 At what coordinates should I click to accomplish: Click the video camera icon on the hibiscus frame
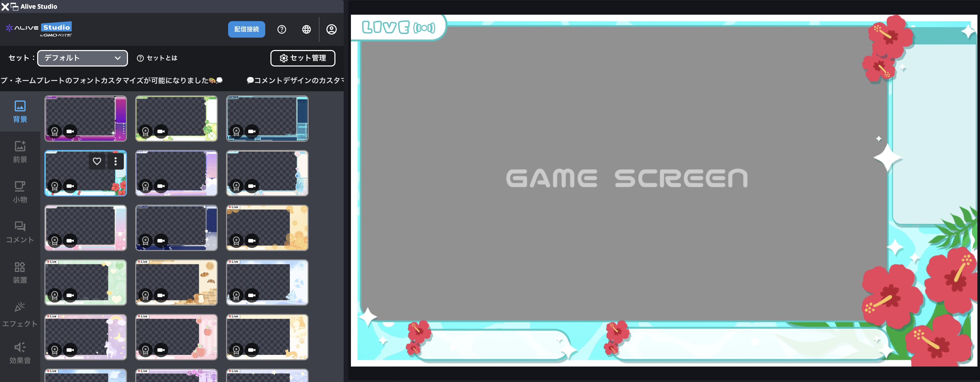(70, 186)
